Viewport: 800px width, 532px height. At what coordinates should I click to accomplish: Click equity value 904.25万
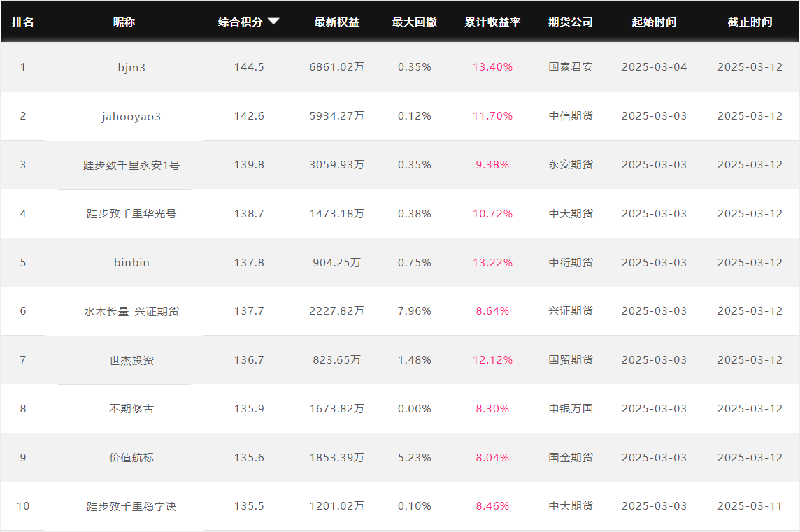337,263
